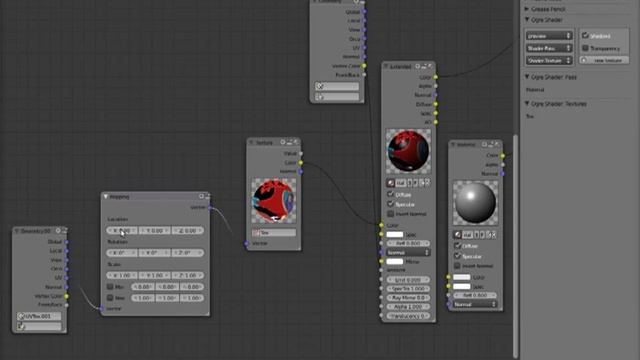Click the Ray Mirror value field
This screenshot has width=640, height=360.
point(408,298)
